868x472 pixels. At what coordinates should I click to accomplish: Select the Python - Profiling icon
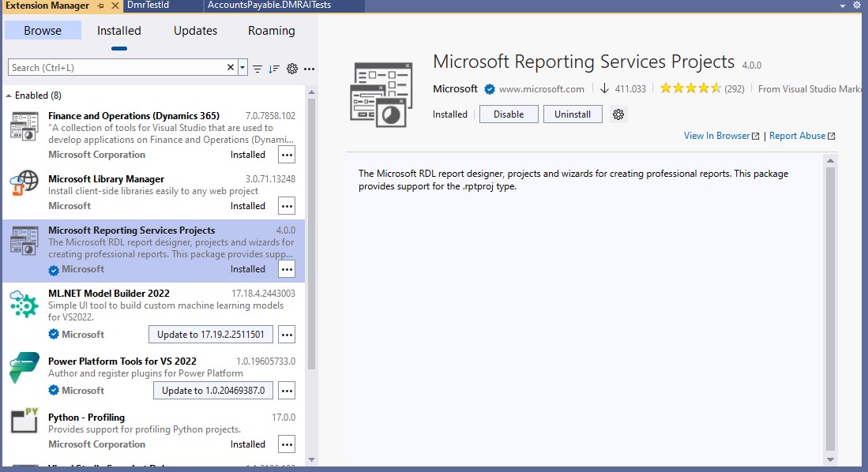click(24, 421)
